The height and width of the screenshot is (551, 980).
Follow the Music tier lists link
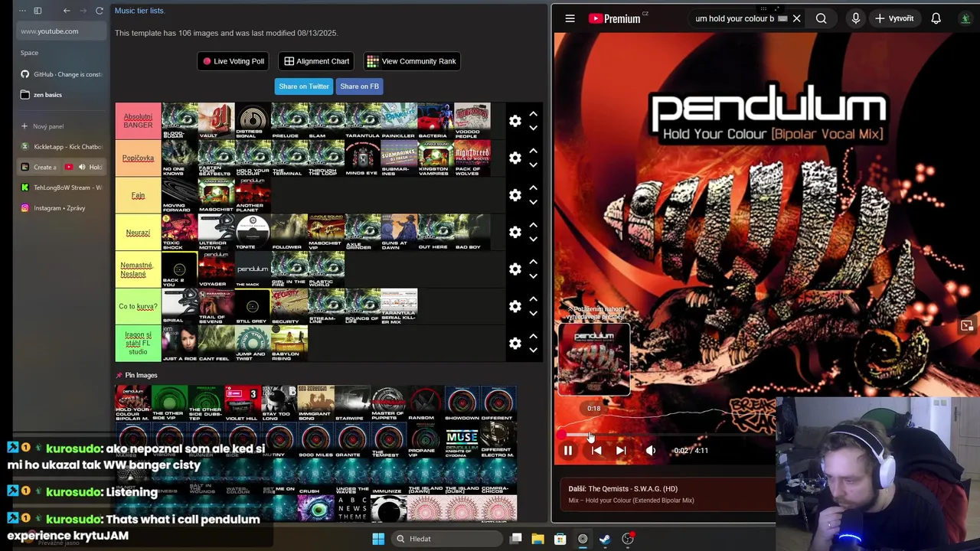pos(139,11)
